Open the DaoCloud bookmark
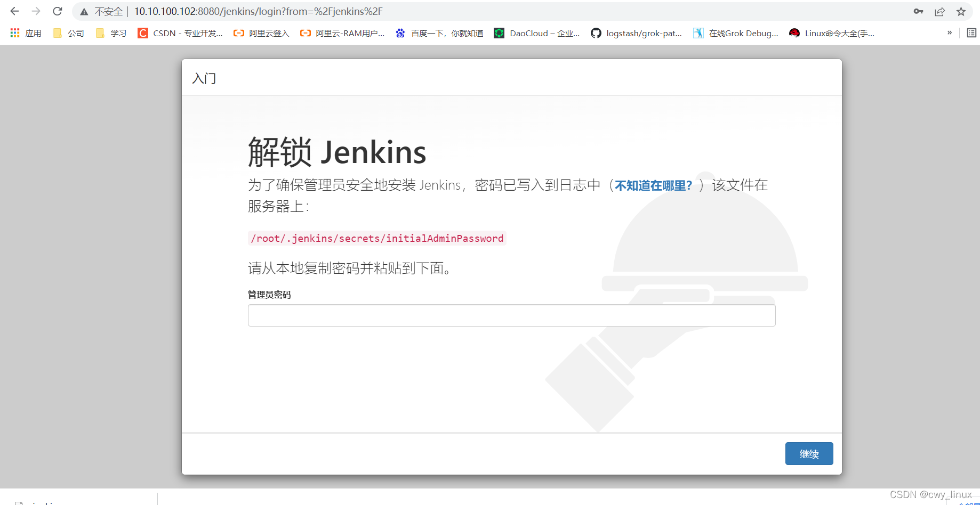 537,33
